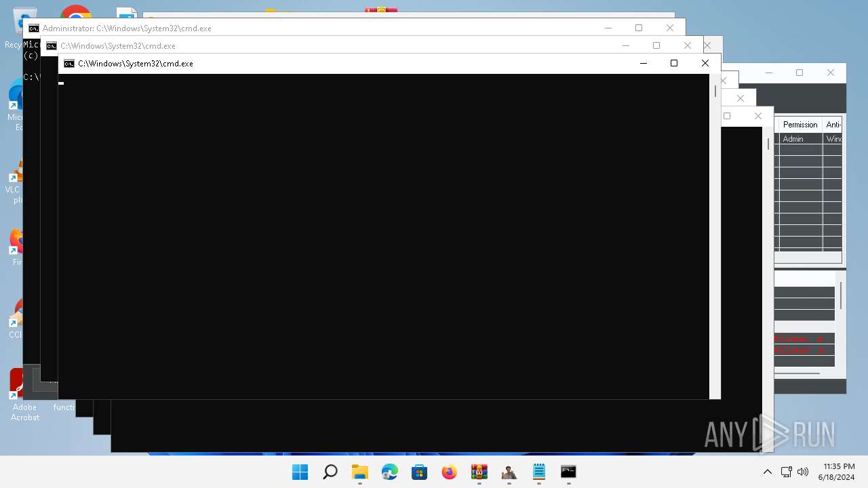Maximize the front cmd.exe window
Image resolution: width=868 pixels, height=488 pixels.
pyautogui.click(x=674, y=63)
